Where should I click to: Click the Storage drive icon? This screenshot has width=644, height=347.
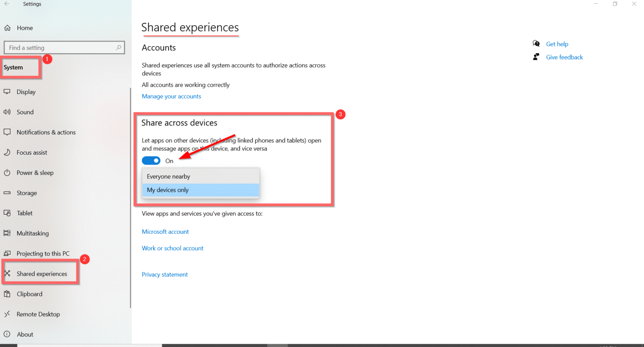pos(7,193)
